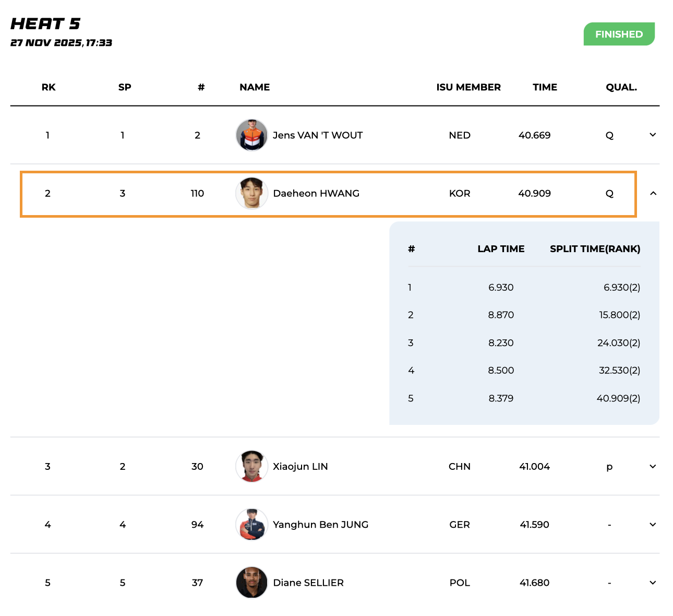Click the TIME column header
Viewport: 673px width, 616px height.
[545, 87]
